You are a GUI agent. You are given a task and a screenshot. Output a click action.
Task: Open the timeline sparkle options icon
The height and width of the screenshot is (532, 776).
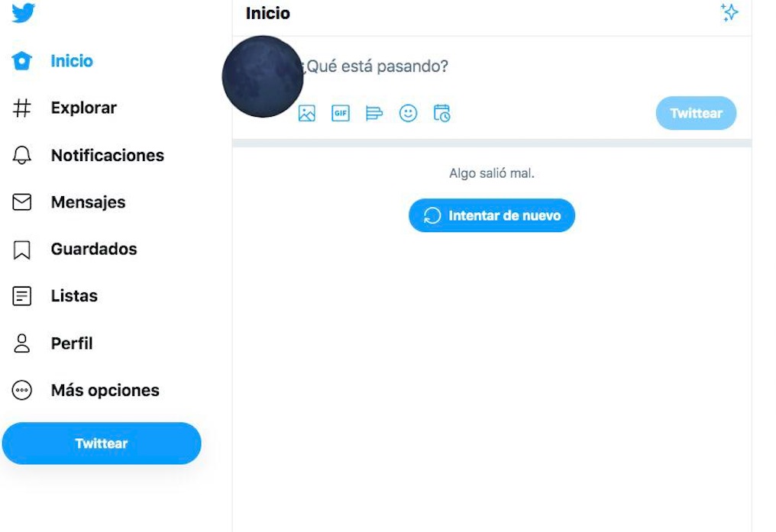tap(729, 13)
